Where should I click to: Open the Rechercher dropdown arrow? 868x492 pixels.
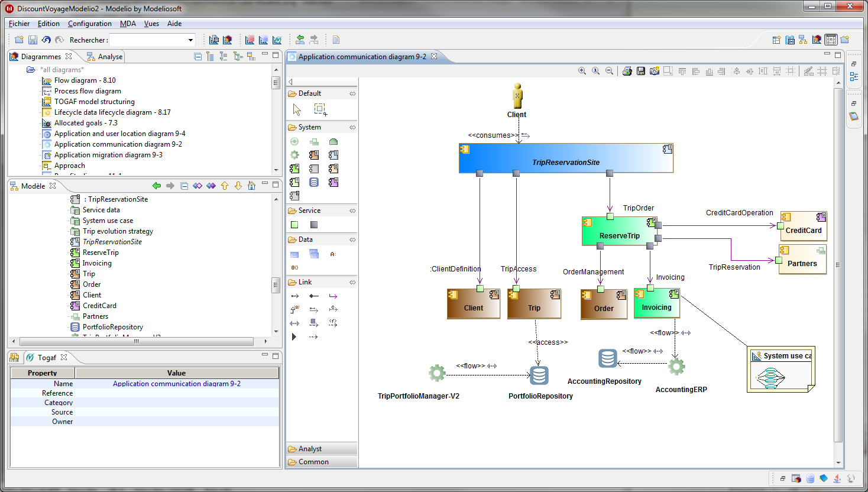190,40
